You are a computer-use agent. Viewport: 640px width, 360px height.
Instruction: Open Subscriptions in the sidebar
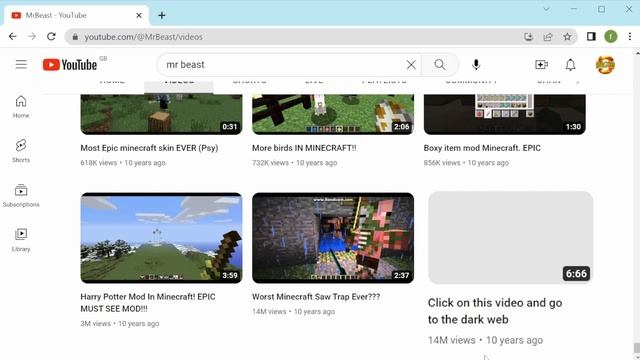point(21,196)
